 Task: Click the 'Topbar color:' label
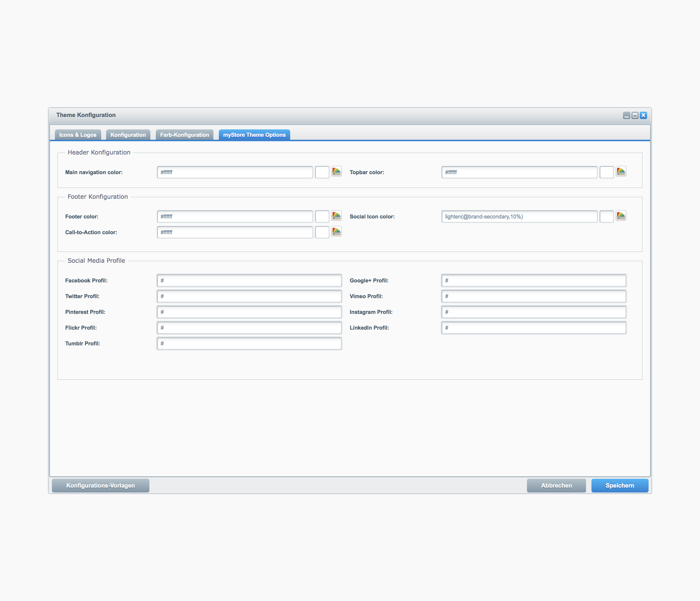click(367, 172)
